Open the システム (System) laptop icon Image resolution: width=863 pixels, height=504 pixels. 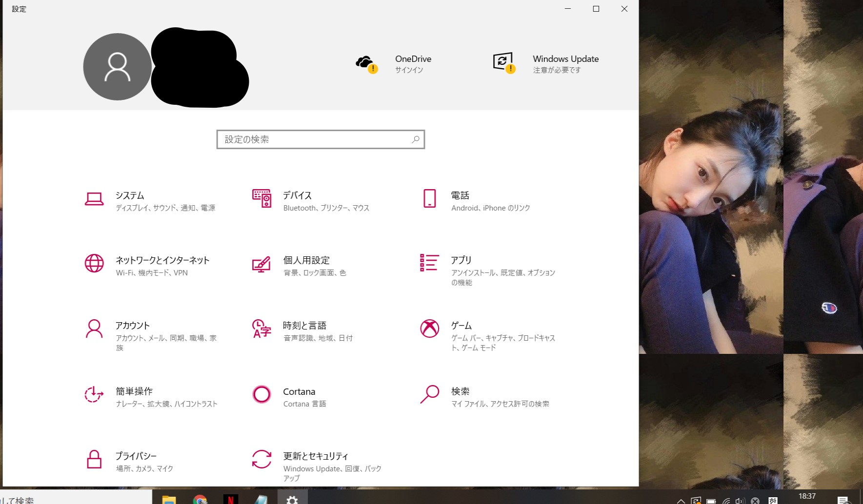pyautogui.click(x=94, y=199)
